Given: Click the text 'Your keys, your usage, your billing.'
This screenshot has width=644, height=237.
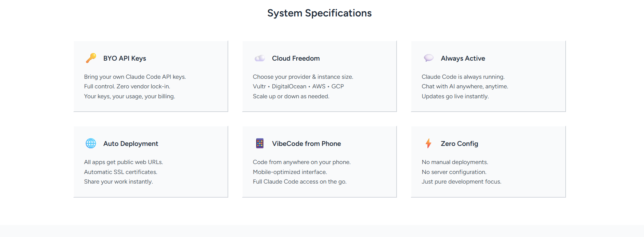Looking at the screenshot, I should click(x=129, y=96).
